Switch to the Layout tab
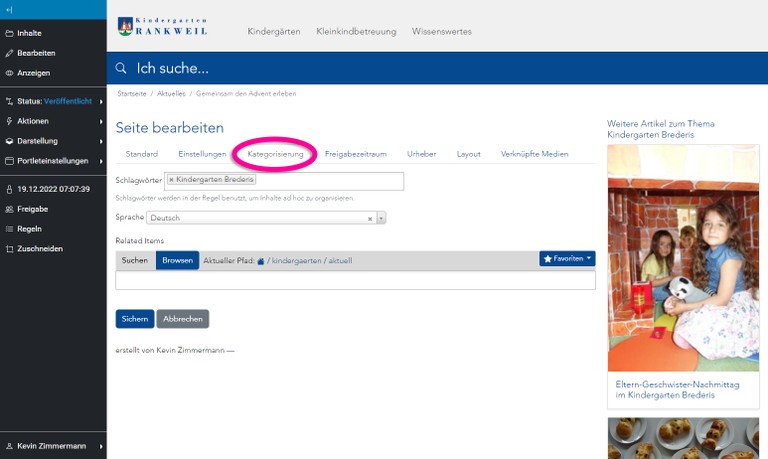Viewport: 768px width, 459px height. click(x=468, y=154)
